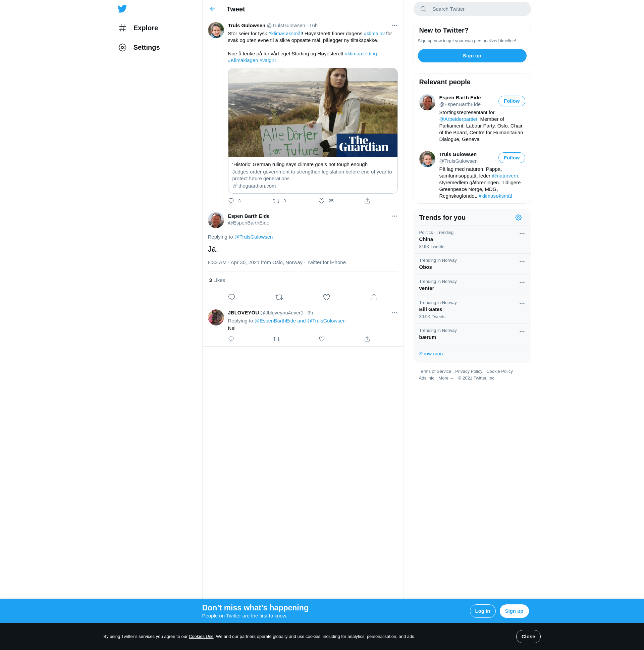Close the cookie notice
This screenshot has height=650, width=644.
click(528, 637)
